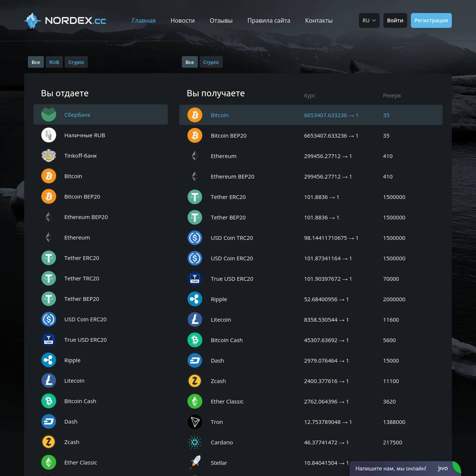The image size is (476, 476).
Task: Select Все filter above receive list
Action: point(190,62)
